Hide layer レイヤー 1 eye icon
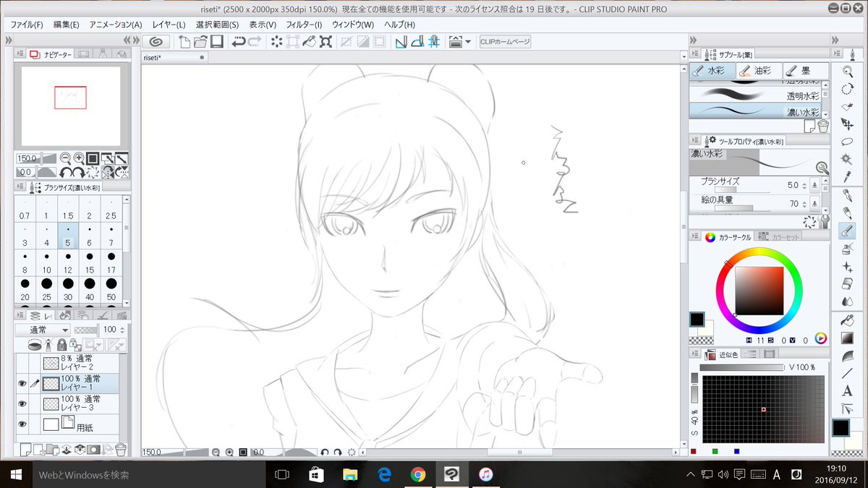Viewport: 868px width, 488px height. (x=22, y=383)
